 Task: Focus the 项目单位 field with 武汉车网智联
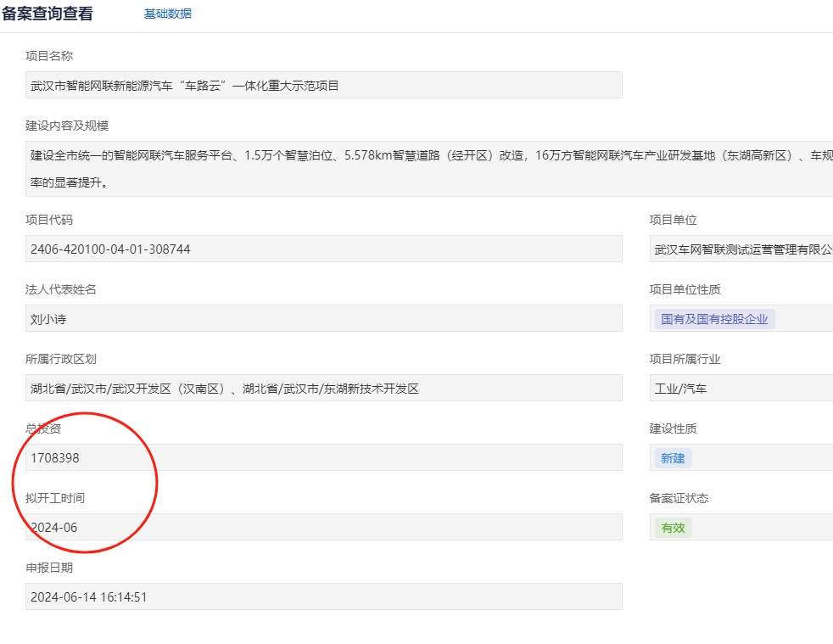(741, 249)
